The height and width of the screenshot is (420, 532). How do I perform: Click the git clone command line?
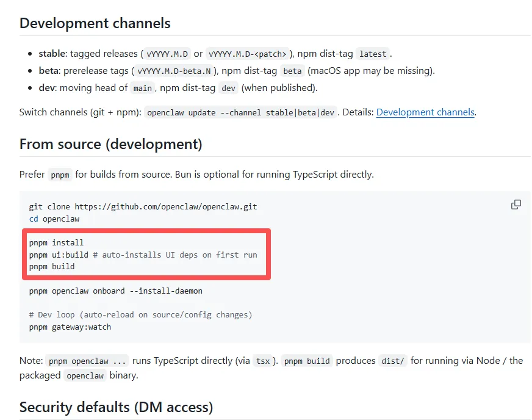[143, 206]
